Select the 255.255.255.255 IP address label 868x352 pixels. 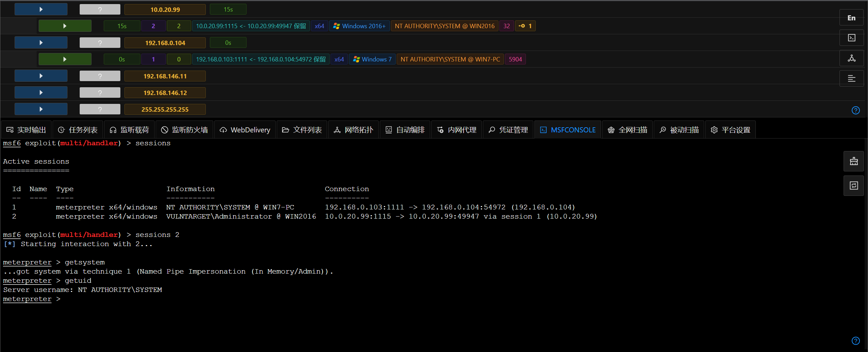165,109
